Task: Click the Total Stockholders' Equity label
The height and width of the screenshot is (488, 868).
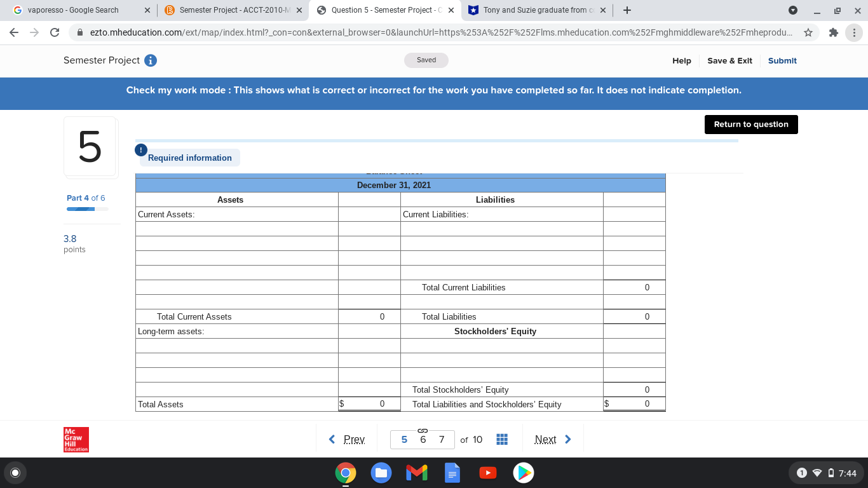Action: point(461,390)
